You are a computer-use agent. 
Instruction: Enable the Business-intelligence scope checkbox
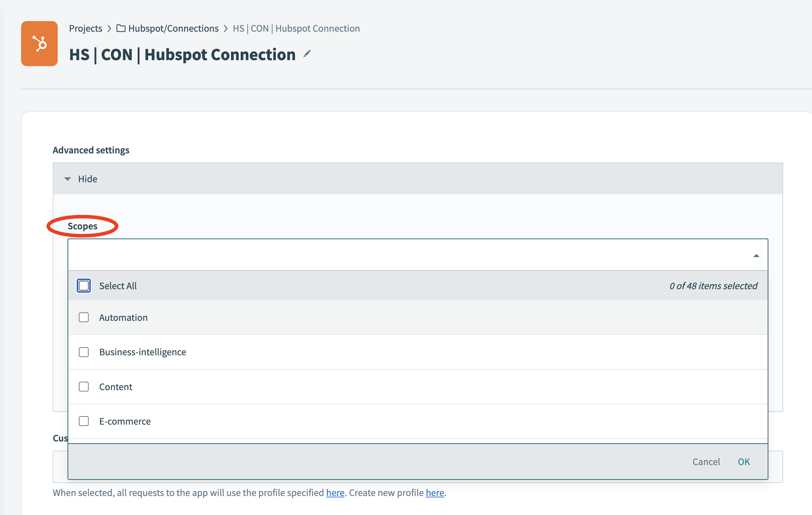[x=84, y=352]
